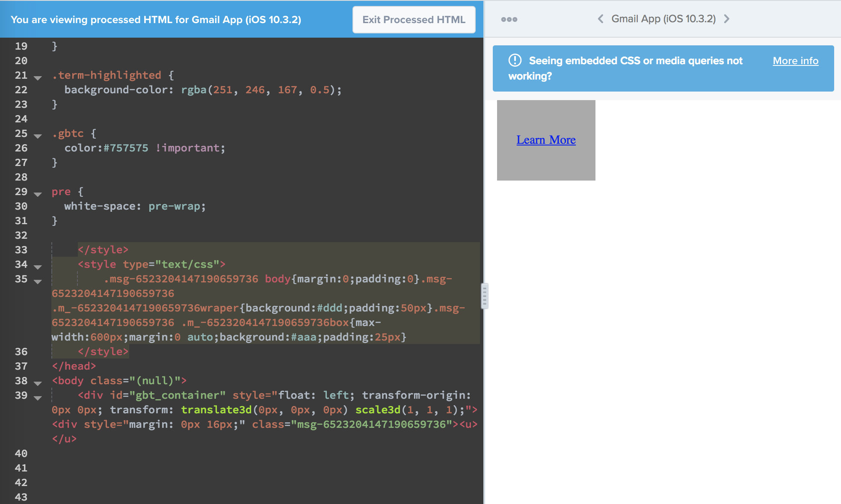Click the closing </style> tag on line 36
This screenshot has width=841, height=504.
tap(103, 352)
